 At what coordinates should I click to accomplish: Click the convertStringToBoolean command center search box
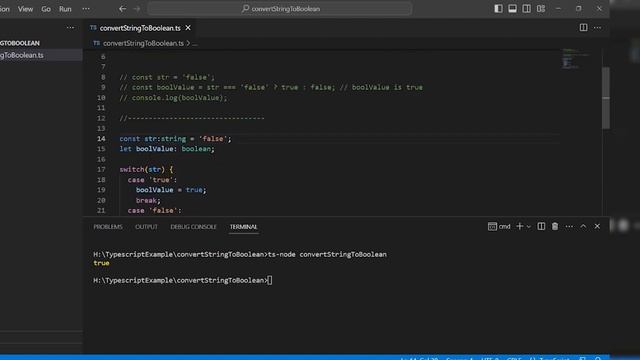coord(280,9)
